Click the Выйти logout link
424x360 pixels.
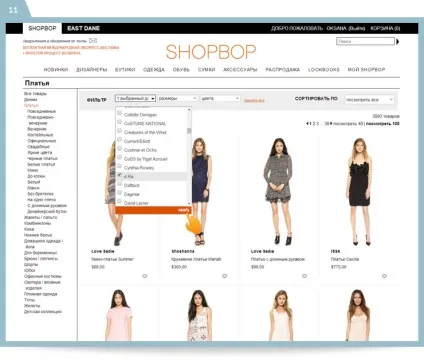[357, 28]
